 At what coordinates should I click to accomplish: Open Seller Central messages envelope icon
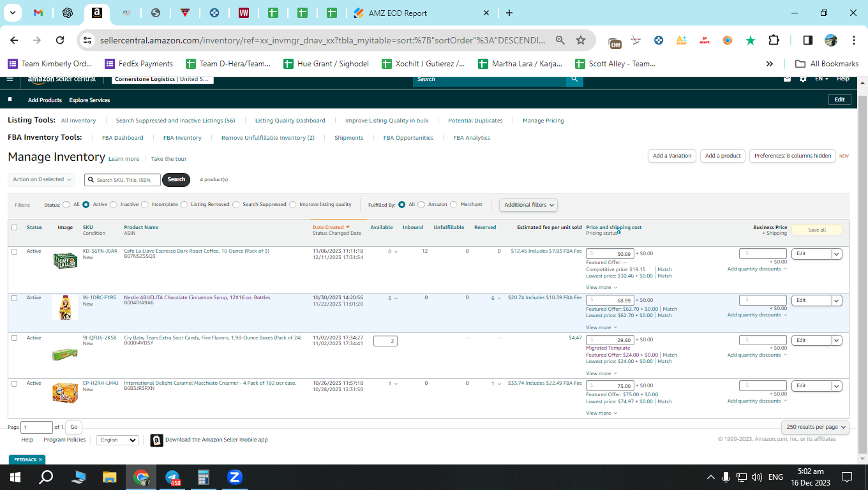pyautogui.click(x=787, y=78)
